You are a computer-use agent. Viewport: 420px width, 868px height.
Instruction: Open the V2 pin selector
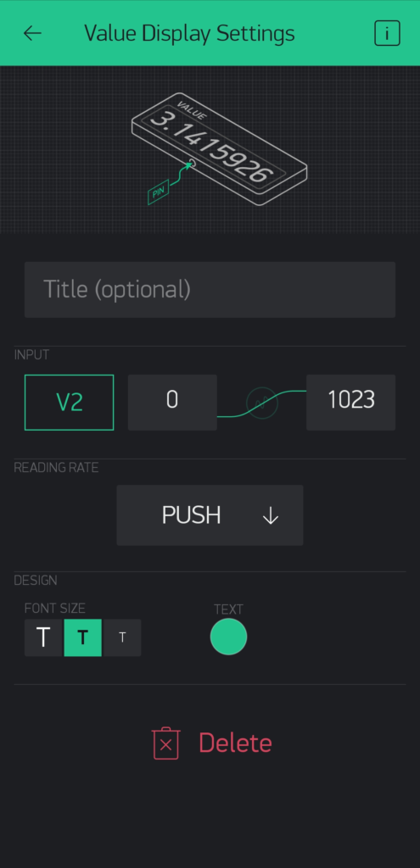[70, 403]
